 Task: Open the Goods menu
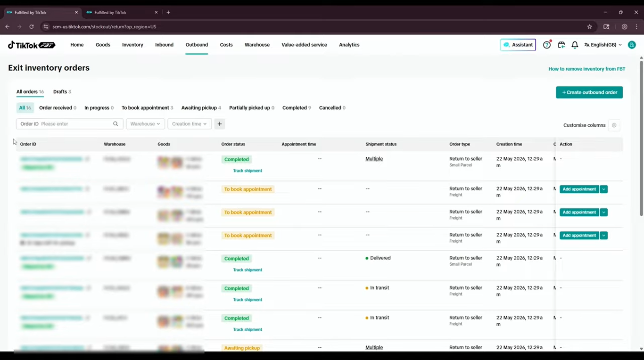click(x=103, y=45)
